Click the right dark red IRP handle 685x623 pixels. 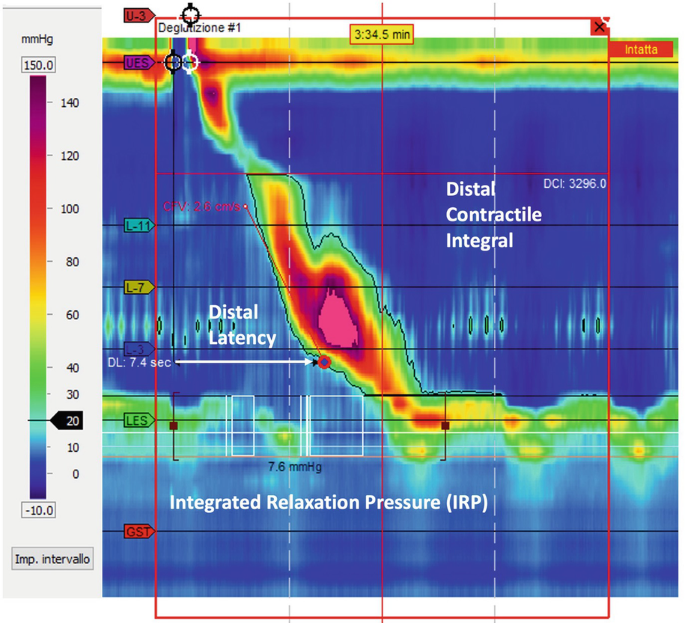(x=446, y=425)
